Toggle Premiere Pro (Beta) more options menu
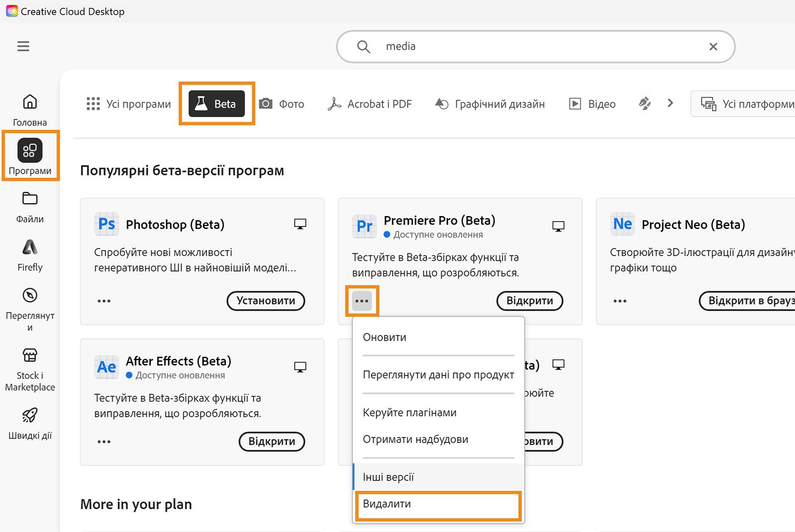Screen dimensions: 795x532 (362, 301)
